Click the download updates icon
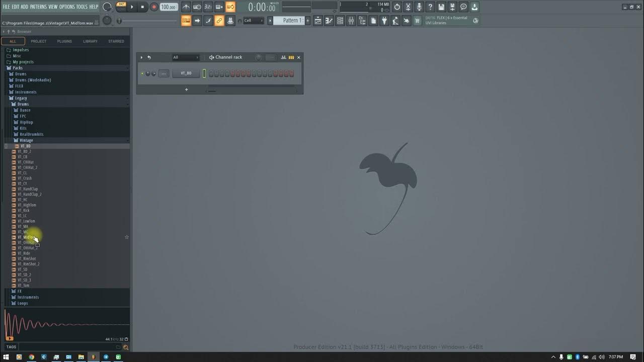 pyautogui.click(x=474, y=7)
